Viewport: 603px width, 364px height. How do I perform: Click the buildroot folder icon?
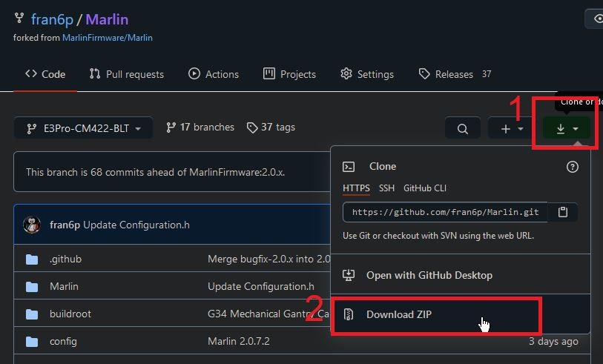(32, 314)
